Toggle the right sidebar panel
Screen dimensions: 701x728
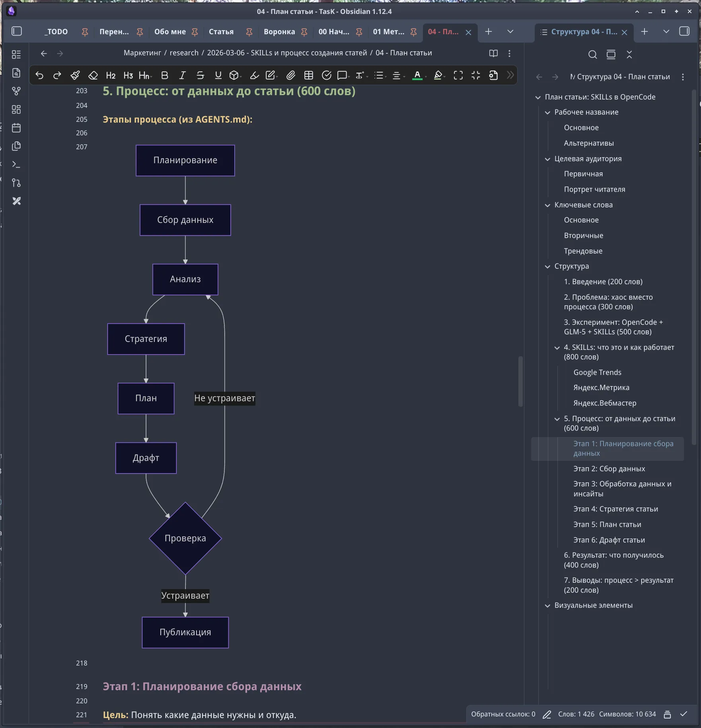[684, 31]
